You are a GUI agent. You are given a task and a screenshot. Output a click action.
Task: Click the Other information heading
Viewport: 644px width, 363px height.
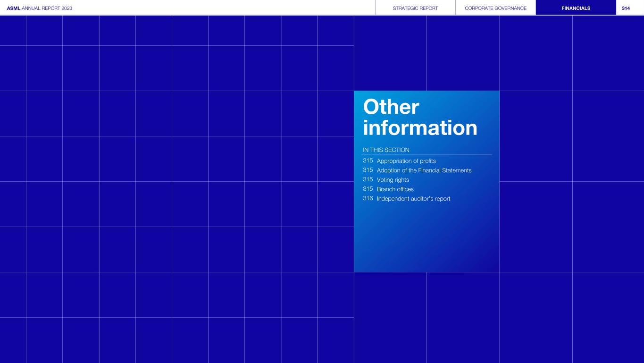(419, 118)
